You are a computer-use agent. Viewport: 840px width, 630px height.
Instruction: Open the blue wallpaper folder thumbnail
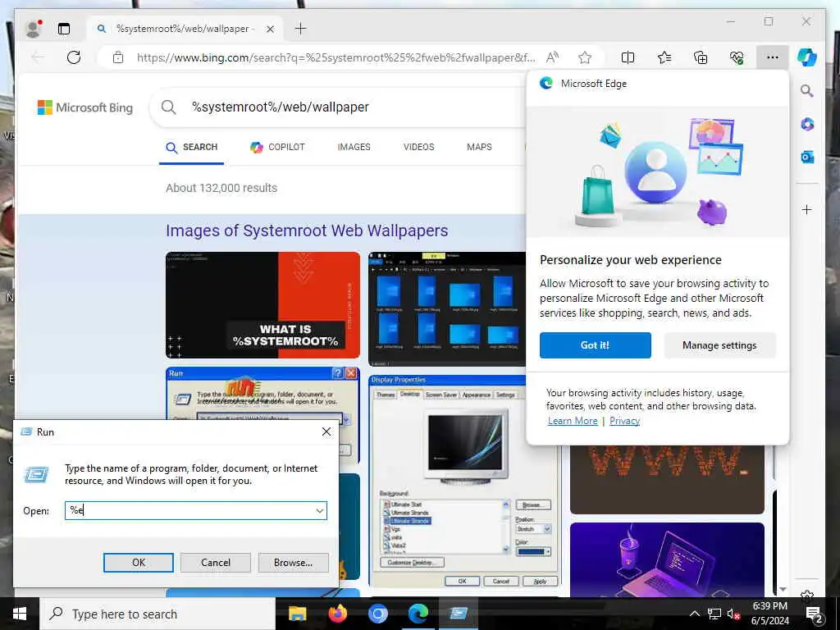447,308
